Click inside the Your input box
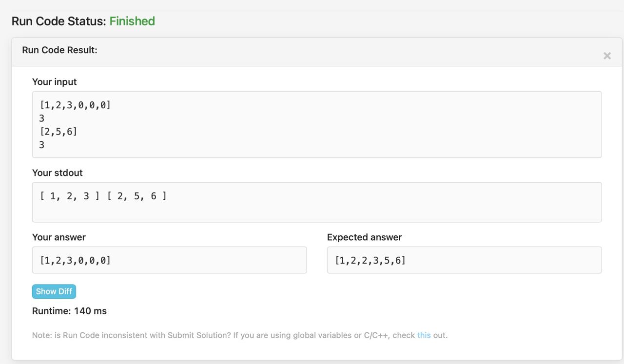This screenshot has width=624, height=364. point(317,125)
